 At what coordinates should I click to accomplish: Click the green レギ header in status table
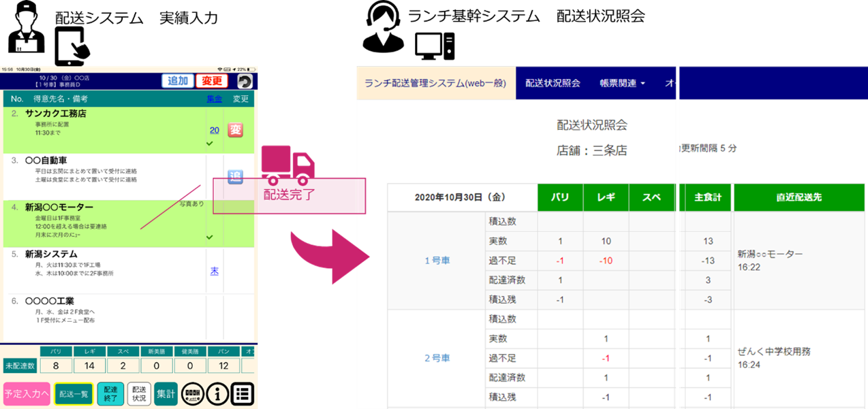coord(606,197)
